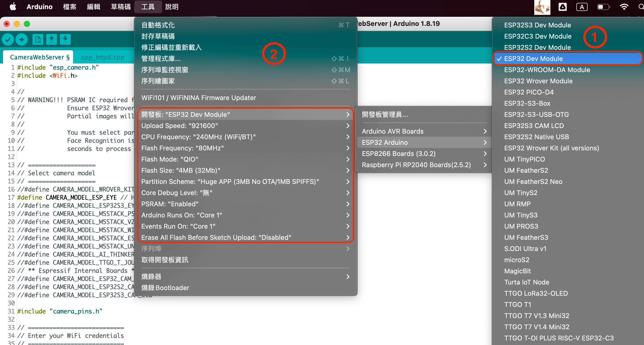Open the 編輯 menu
Screen dimensions: 644x345
tap(94, 7)
